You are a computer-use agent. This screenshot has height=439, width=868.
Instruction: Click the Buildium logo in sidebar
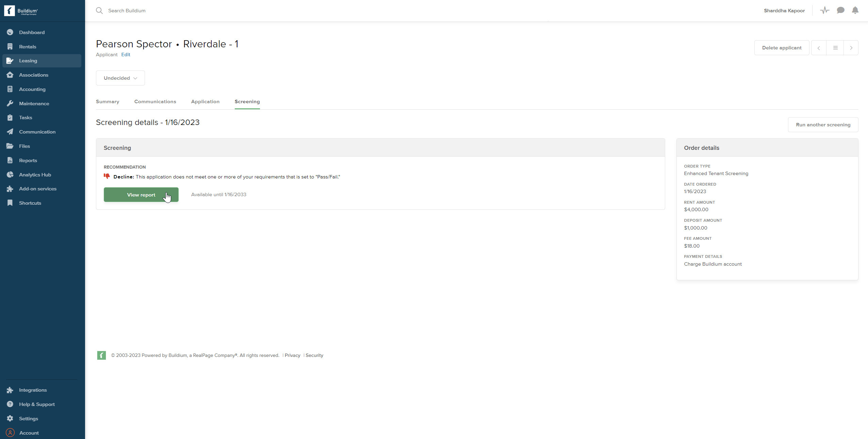click(x=21, y=11)
